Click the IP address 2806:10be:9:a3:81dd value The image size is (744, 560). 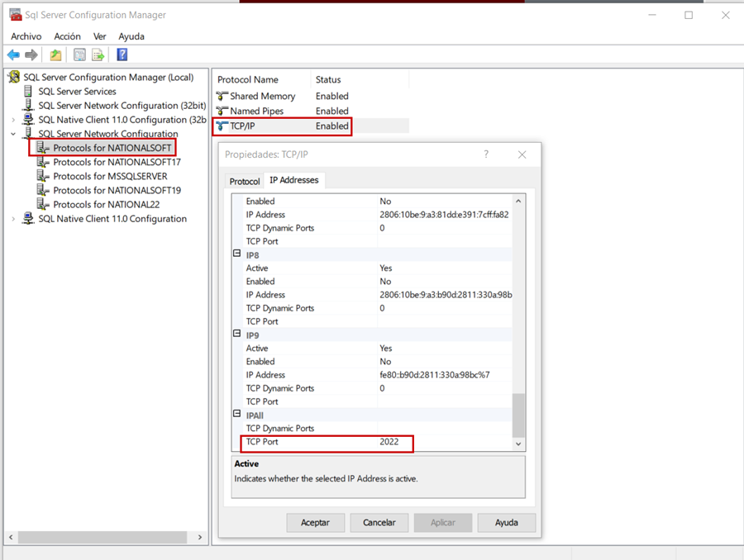(x=444, y=215)
